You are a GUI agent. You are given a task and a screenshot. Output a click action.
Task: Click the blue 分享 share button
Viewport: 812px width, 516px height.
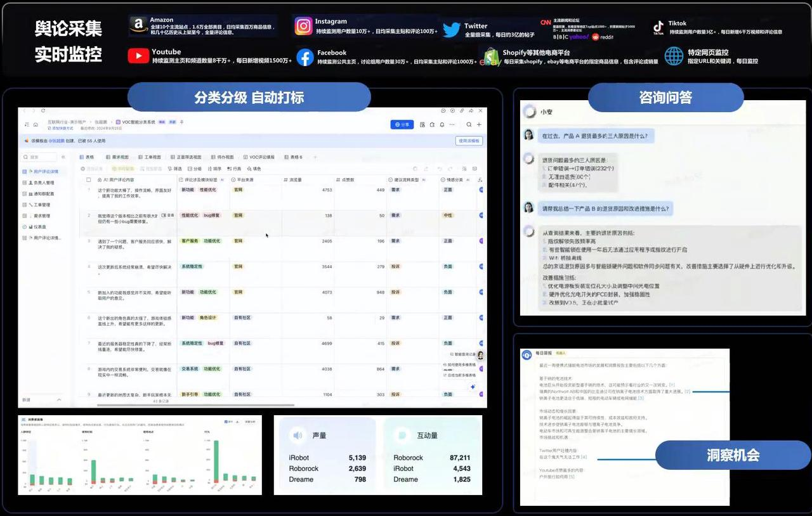coord(402,125)
